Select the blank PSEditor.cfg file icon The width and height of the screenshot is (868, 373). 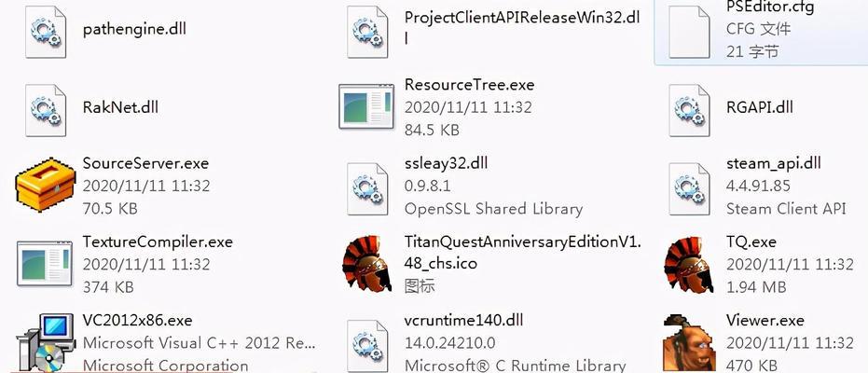click(689, 32)
